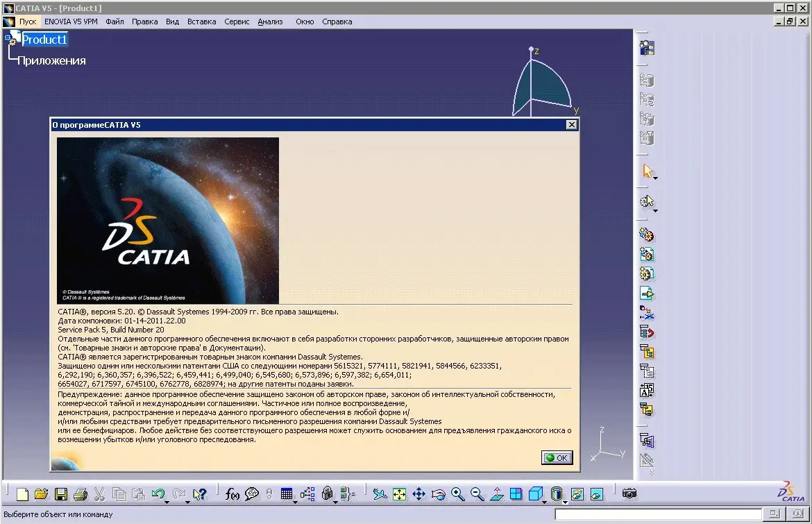Expand the Select tool flyout arrow
Image resolution: width=812 pixels, height=524 pixels.
(656, 178)
